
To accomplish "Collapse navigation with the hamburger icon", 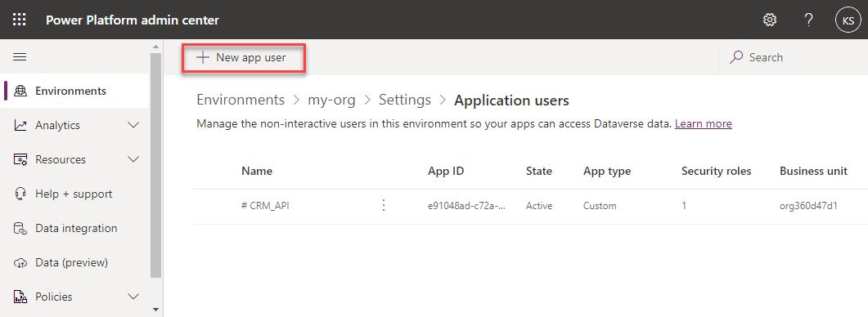I will [20, 57].
